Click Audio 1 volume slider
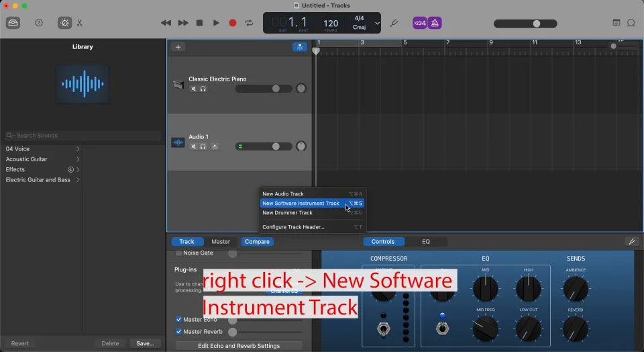The width and height of the screenshot is (644, 352). [264, 146]
